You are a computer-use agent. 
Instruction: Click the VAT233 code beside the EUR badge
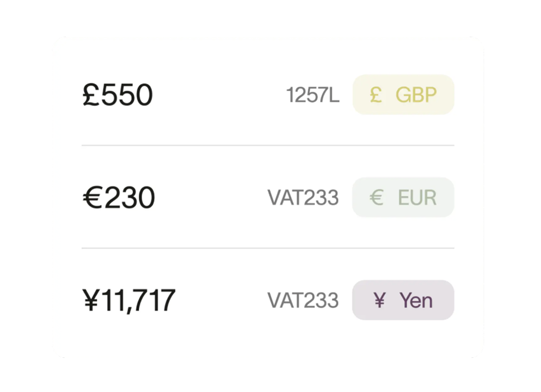[x=303, y=197]
